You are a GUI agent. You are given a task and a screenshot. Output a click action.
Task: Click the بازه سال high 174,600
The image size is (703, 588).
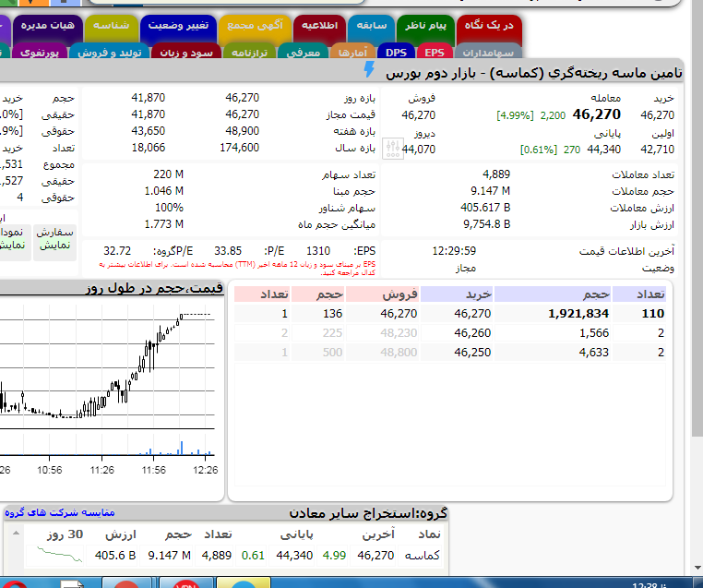[240, 148]
